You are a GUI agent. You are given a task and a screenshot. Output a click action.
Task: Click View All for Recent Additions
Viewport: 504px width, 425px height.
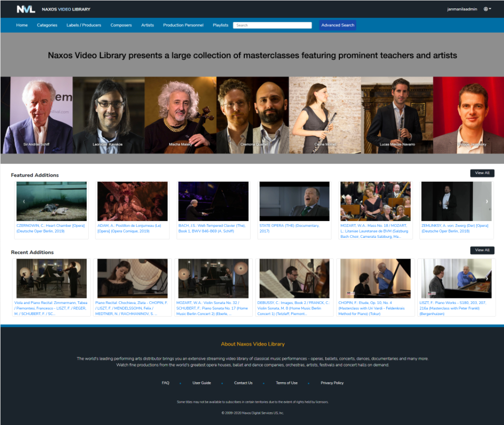(482, 250)
